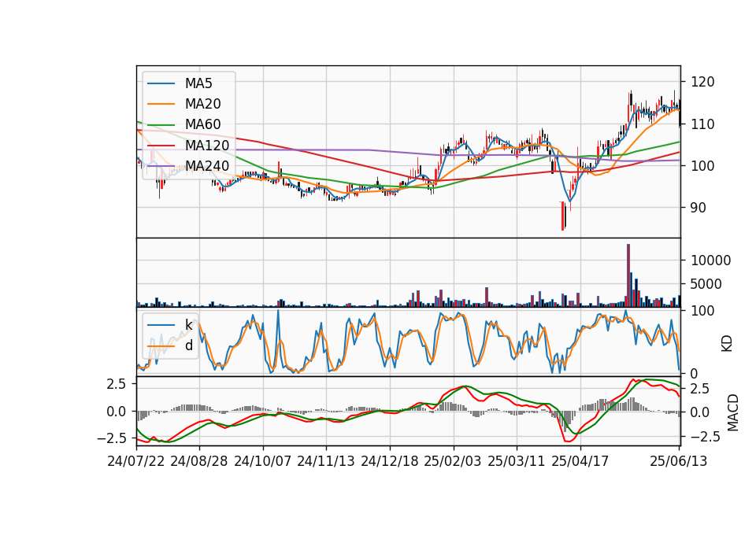The width and height of the screenshot is (756, 543).
Task: Click the tallest volume bar spike
Action: (628, 275)
